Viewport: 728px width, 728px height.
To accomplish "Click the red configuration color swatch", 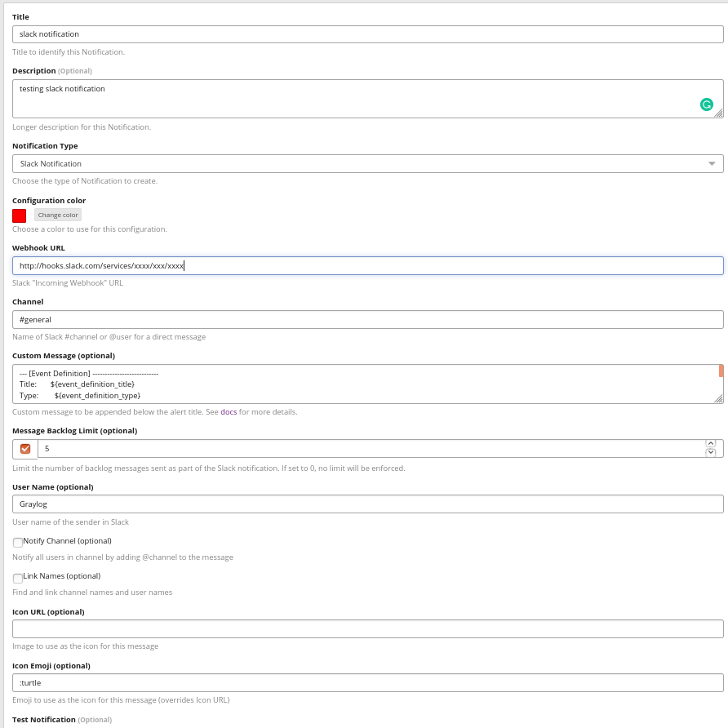I will [x=20, y=215].
